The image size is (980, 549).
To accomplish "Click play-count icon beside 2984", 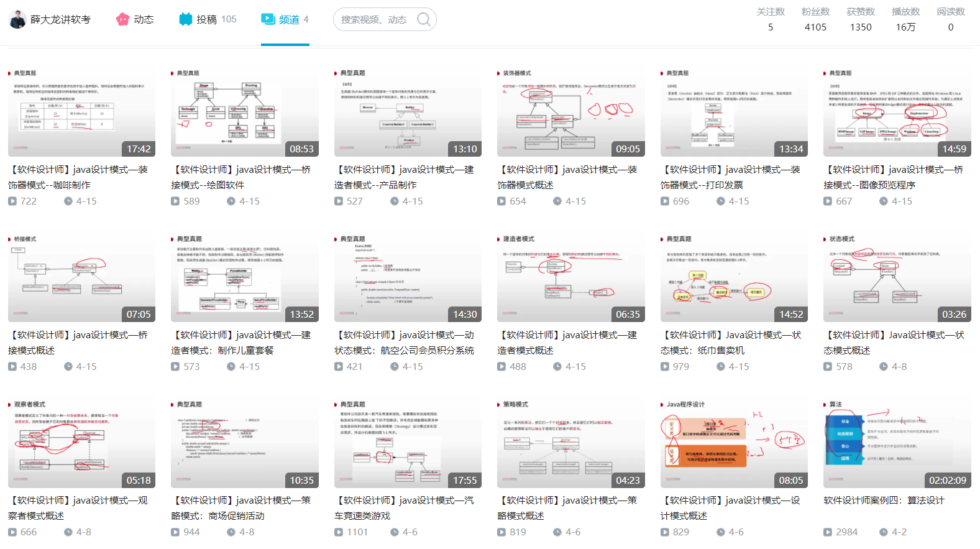I will [x=828, y=532].
